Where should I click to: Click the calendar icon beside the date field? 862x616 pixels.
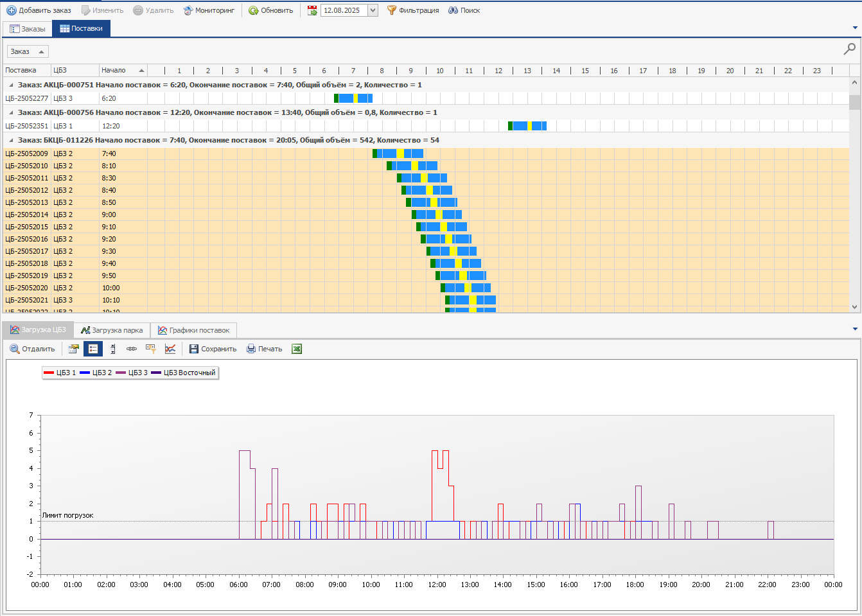(x=312, y=10)
